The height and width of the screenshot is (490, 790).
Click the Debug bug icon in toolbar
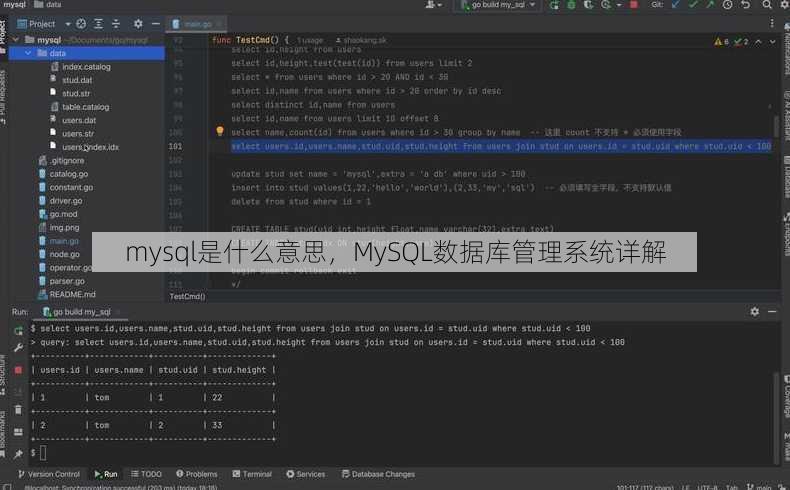pyautogui.click(x=571, y=5)
